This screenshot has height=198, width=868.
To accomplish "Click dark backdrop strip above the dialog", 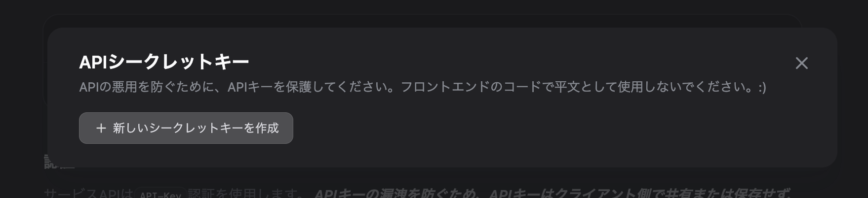I will [434, 7].
